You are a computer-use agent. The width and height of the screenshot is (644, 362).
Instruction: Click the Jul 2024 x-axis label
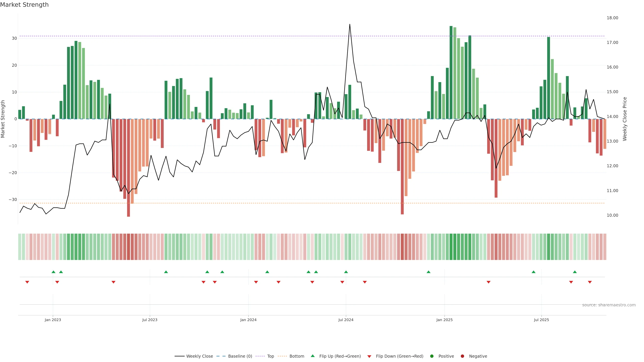pos(346,320)
